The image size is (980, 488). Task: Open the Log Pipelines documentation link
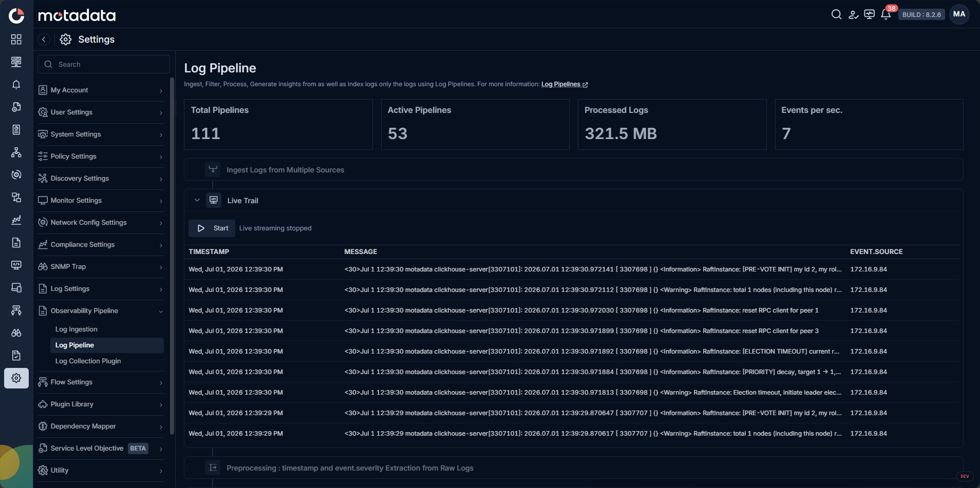click(564, 84)
